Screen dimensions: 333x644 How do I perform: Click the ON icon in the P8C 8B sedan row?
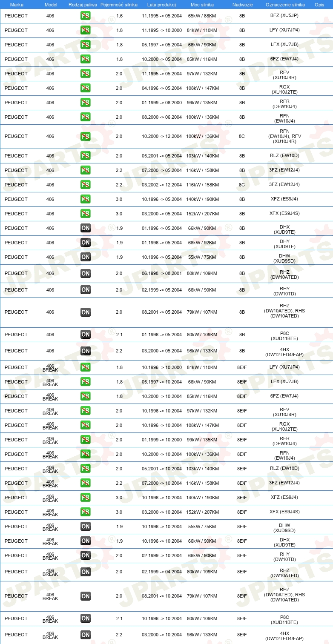(85, 335)
